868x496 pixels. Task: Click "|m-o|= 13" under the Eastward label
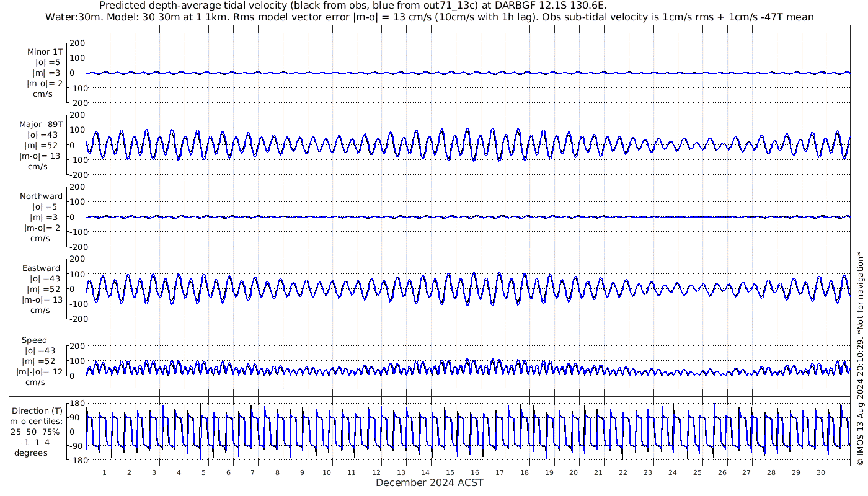click(x=42, y=299)
